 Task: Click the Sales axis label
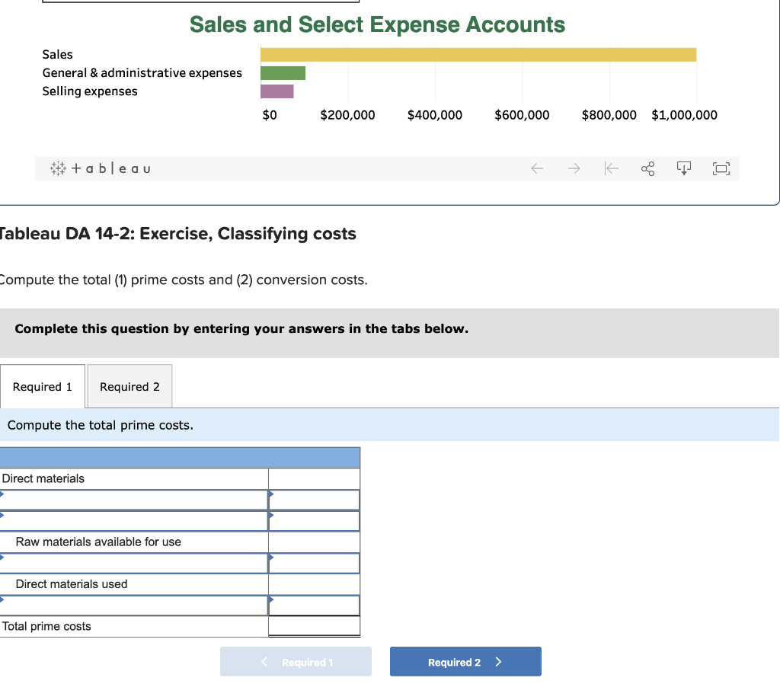point(57,54)
